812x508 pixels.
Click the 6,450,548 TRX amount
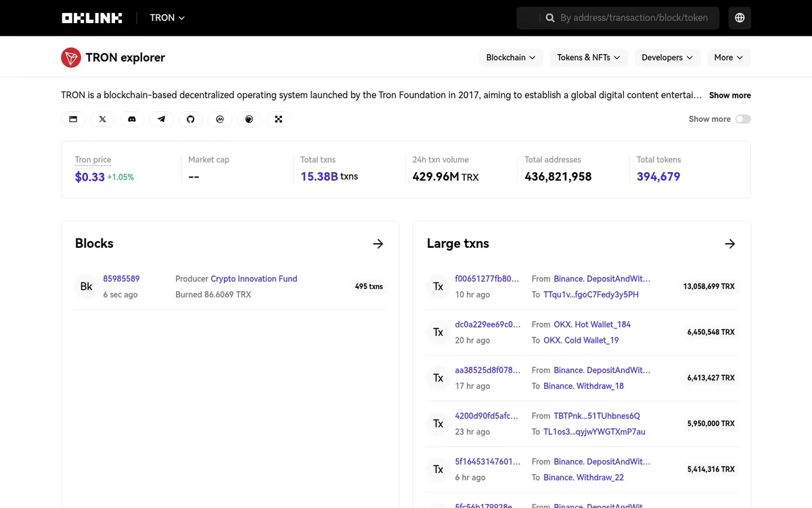[711, 333]
